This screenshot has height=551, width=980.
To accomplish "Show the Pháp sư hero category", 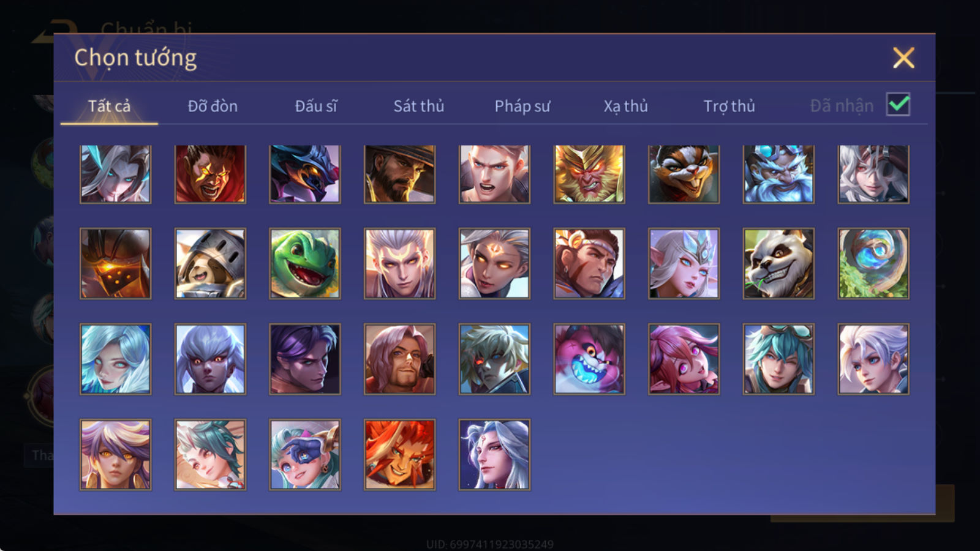I will click(522, 106).
